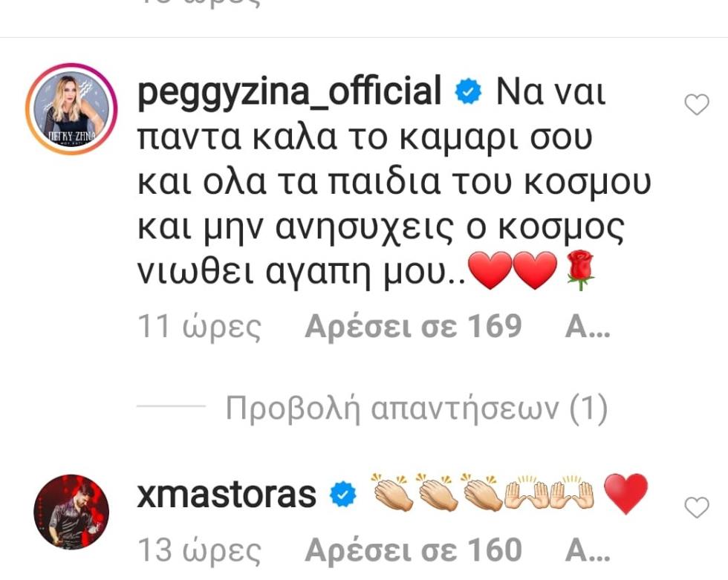View likes via Αρέσει σε 160
Image resolution: width=728 pixels, height=580 pixels.
pyautogui.click(x=413, y=550)
